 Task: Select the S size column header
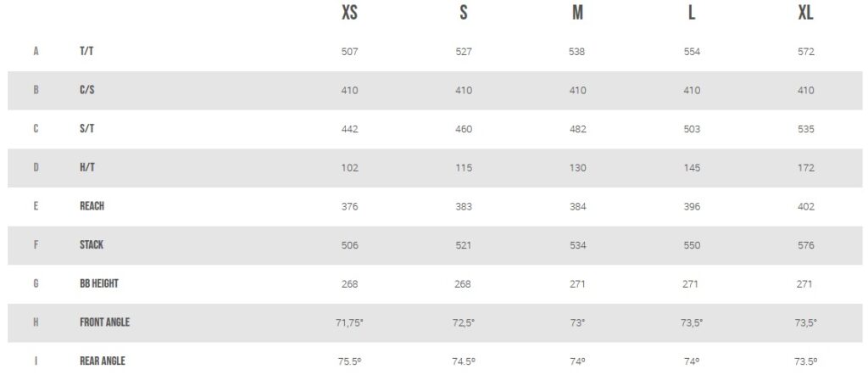coord(464,14)
